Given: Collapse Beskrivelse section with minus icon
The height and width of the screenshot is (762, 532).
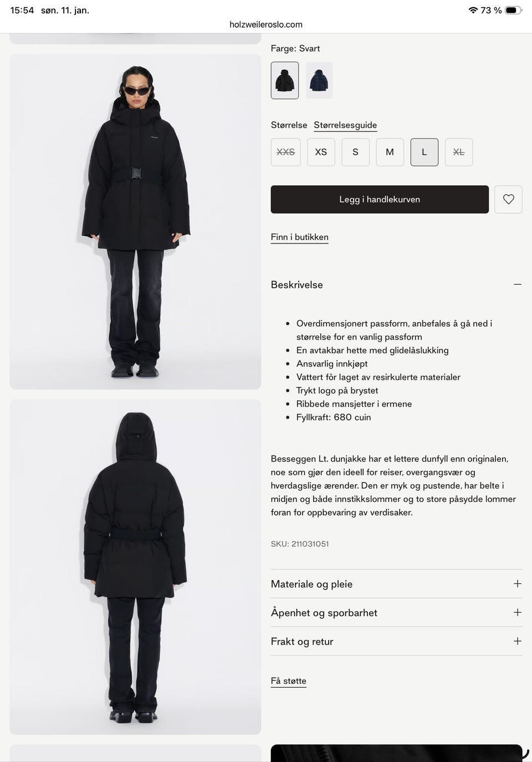Looking at the screenshot, I should pos(518,285).
